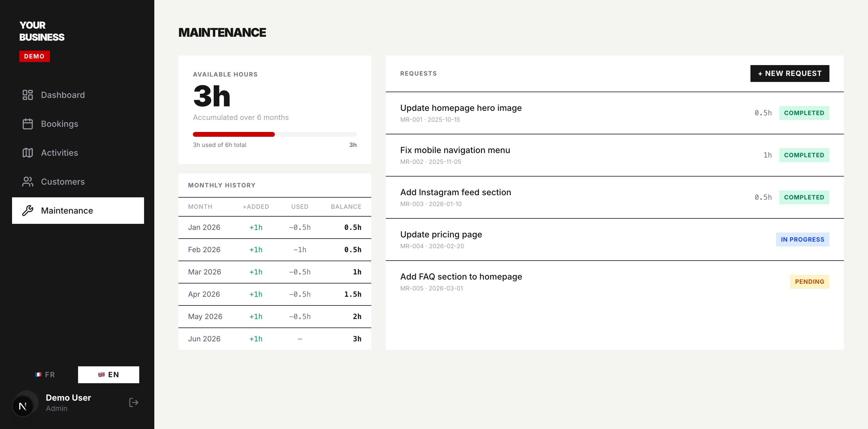This screenshot has height=429, width=868.
Task: Open the Add Instagram feed section request
Action: pyautogui.click(x=615, y=197)
